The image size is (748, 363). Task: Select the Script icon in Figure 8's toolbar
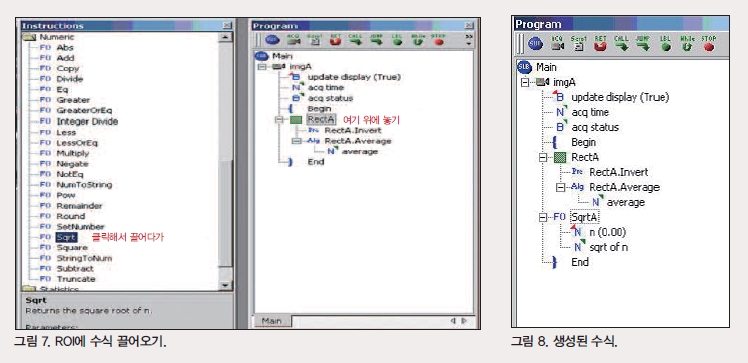coord(579,43)
